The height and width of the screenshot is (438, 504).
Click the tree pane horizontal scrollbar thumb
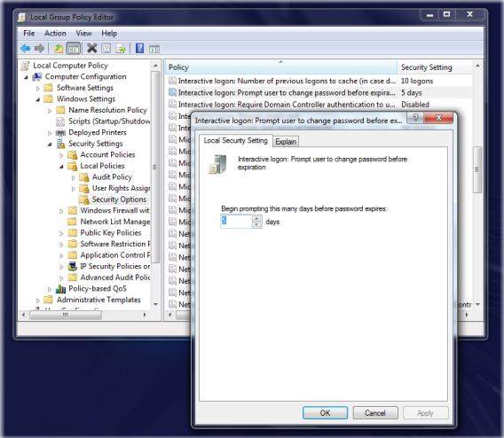tap(66, 315)
